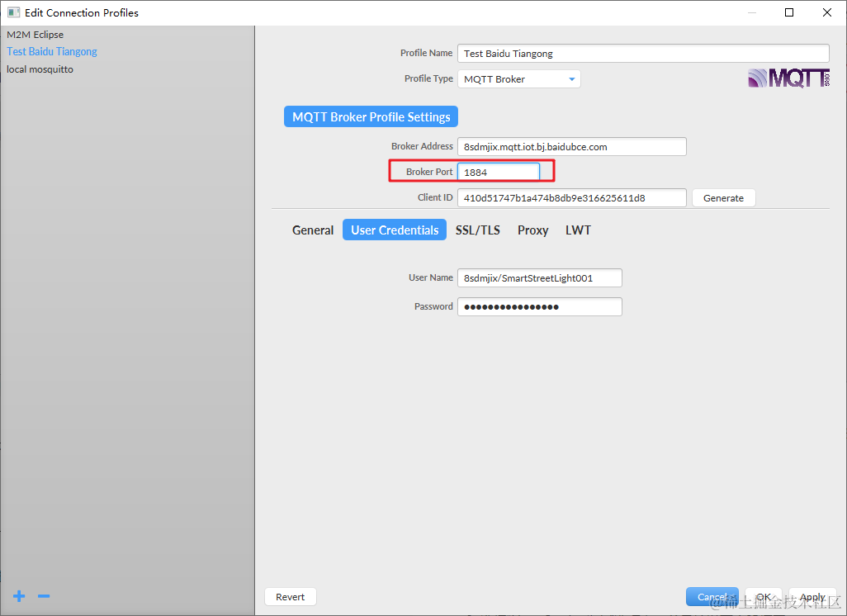Select the User Credentials tab

[x=395, y=230]
